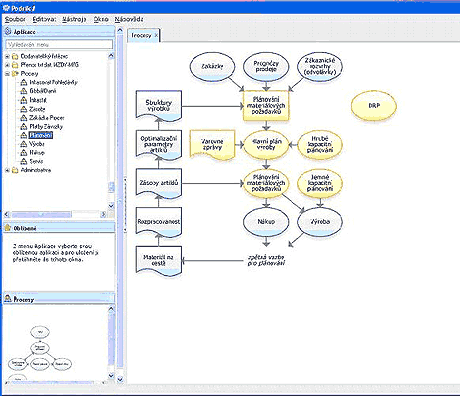
Task: Click the Nákup ellipse node in diagram
Action: click(266, 221)
